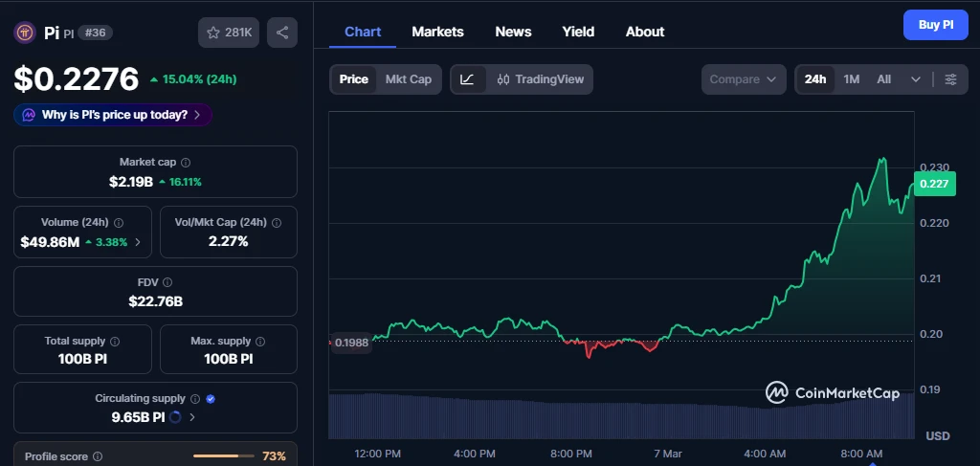
Task: Open the About tab
Action: pos(645,32)
